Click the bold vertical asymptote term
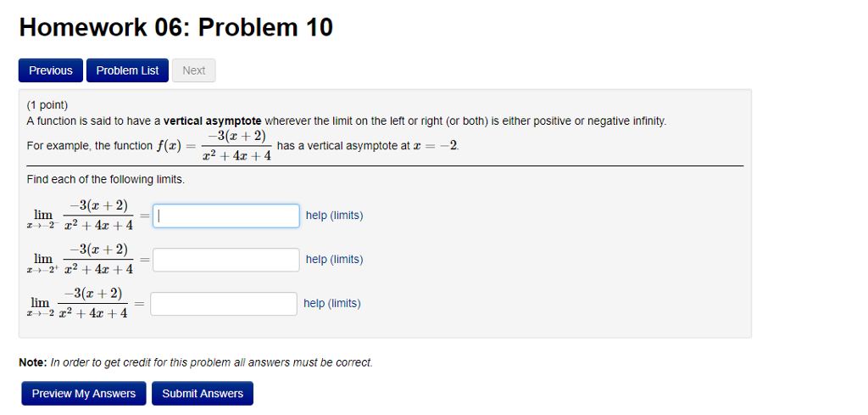This screenshot has width=868, height=415. [213, 121]
